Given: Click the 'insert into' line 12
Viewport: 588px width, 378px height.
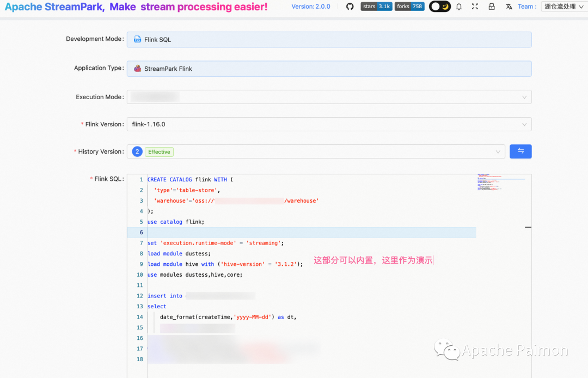Looking at the screenshot, I should pyautogui.click(x=164, y=296).
